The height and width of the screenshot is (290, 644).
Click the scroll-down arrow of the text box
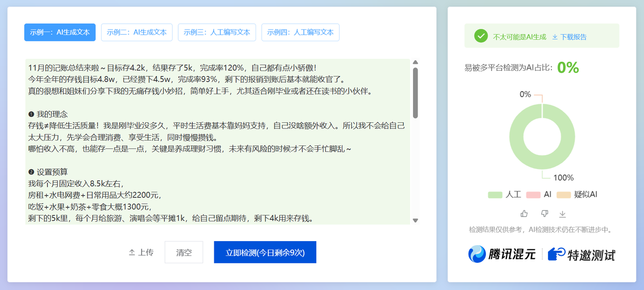(x=416, y=220)
